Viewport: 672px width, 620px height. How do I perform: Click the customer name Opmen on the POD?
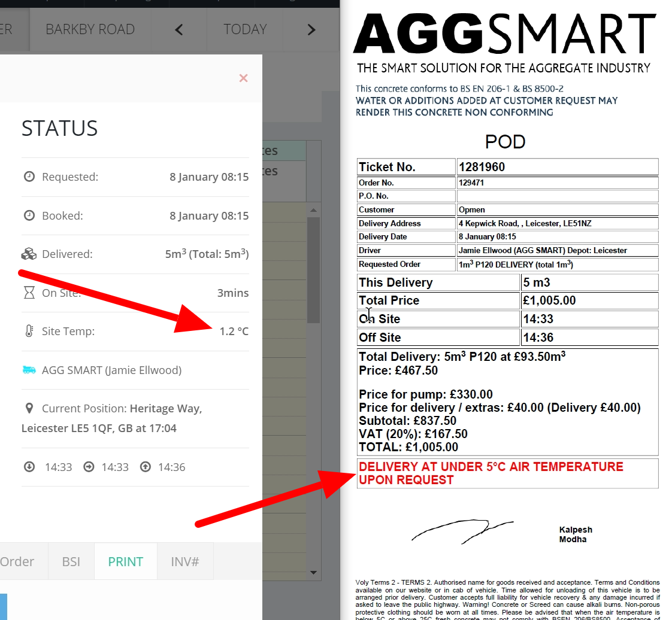point(471,210)
